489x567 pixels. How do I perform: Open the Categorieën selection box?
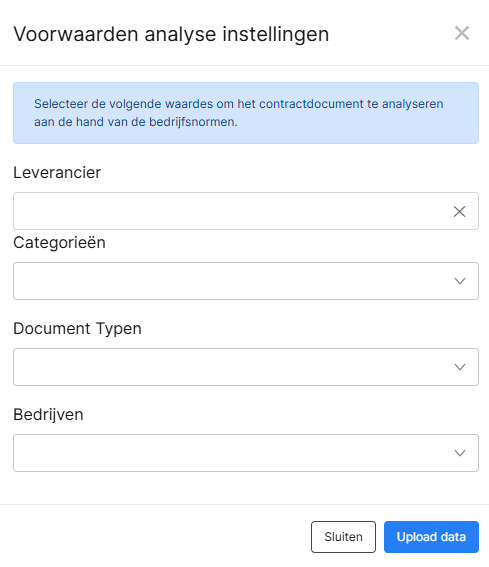246,281
